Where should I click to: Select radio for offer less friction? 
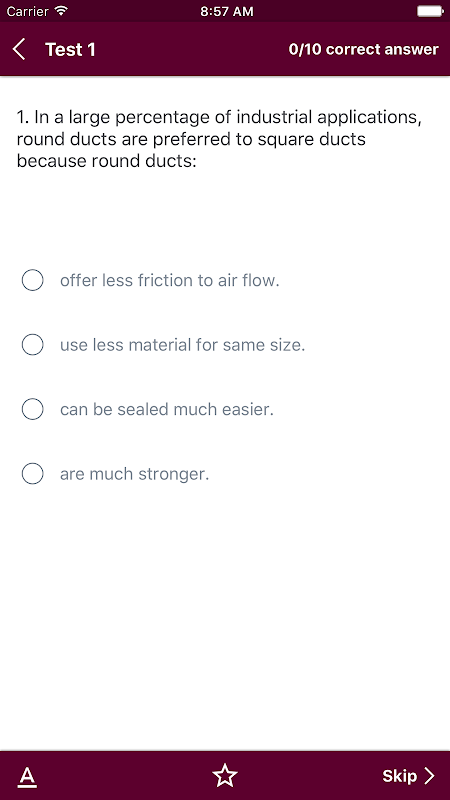coord(32,280)
